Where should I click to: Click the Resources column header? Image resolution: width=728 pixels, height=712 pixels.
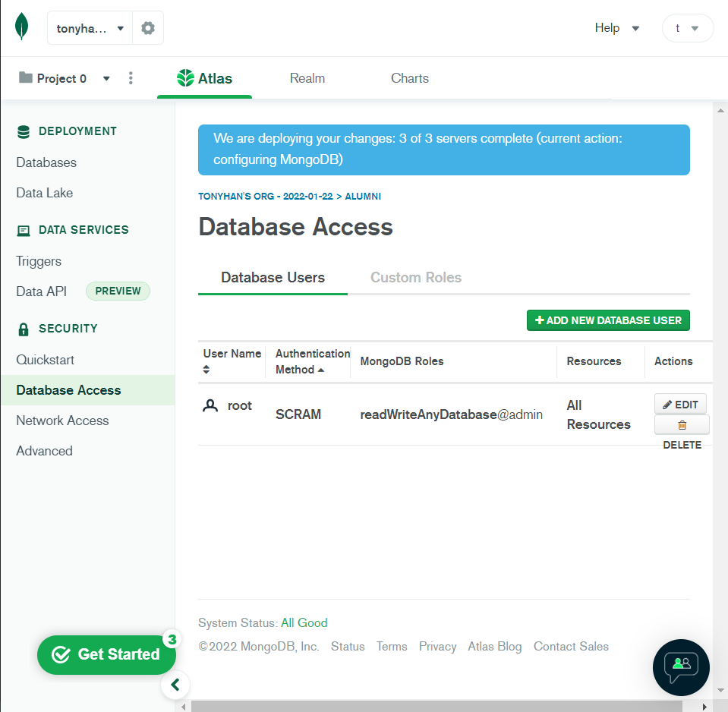594,361
